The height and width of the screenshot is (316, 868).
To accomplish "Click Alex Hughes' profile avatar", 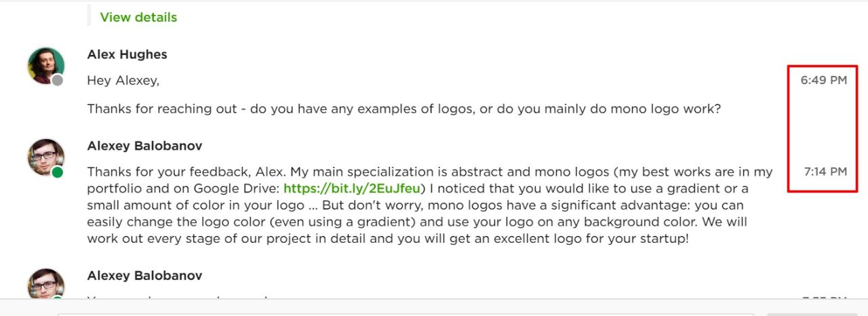I will (46, 66).
